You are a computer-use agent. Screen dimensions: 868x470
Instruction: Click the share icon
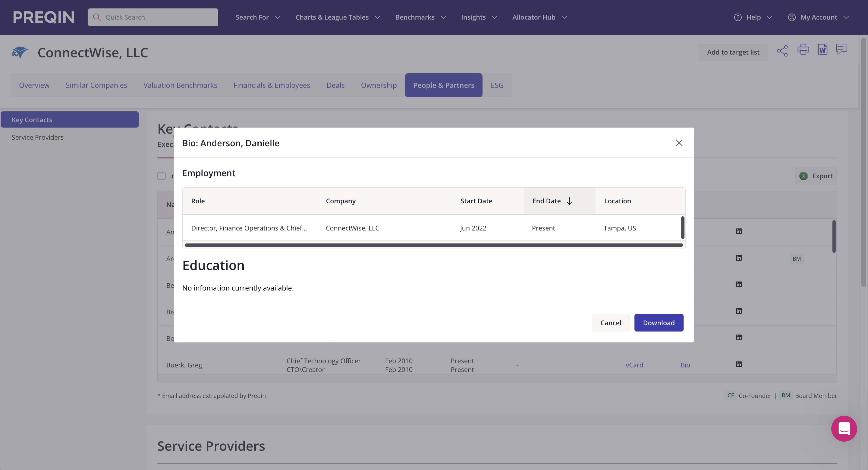pyautogui.click(x=782, y=51)
